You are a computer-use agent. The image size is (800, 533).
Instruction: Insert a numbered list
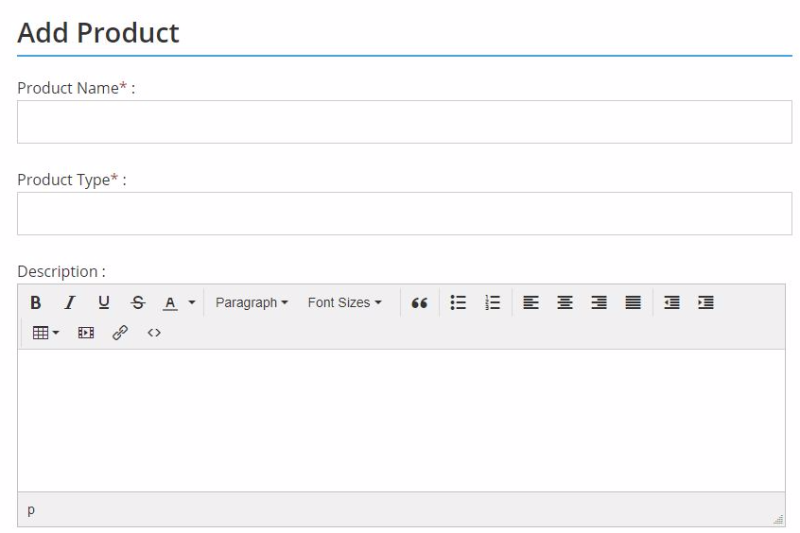[492, 302]
